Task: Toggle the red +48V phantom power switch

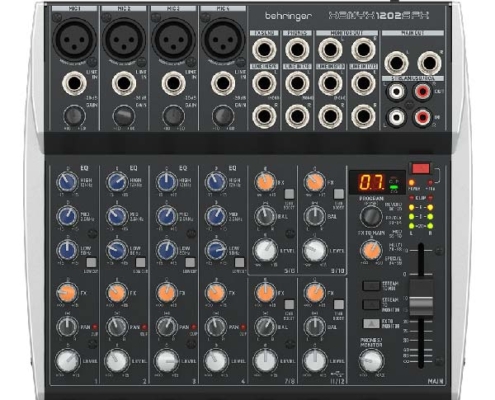Action: [421, 168]
